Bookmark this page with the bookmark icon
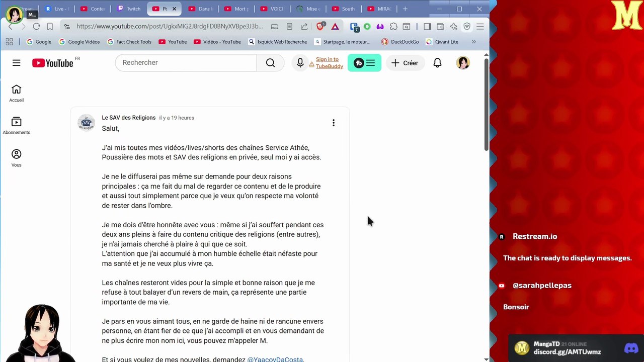 [x=50, y=27]
